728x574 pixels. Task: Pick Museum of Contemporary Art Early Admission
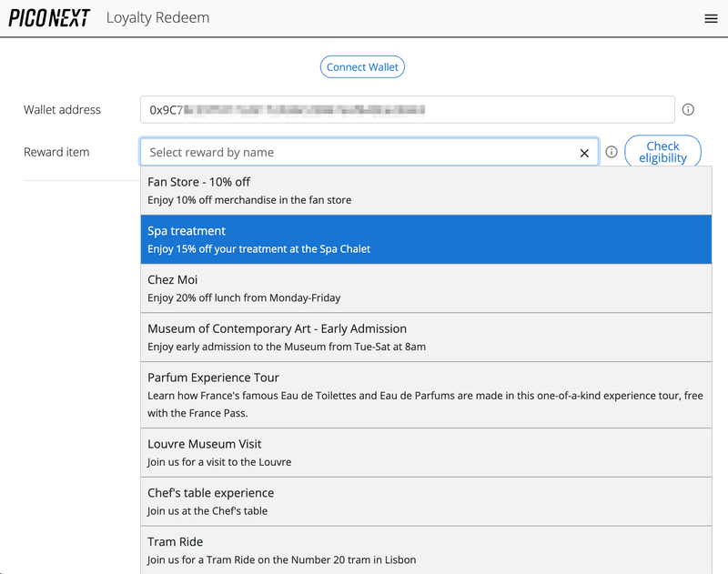pyautogui.click(x=426, y=337)
